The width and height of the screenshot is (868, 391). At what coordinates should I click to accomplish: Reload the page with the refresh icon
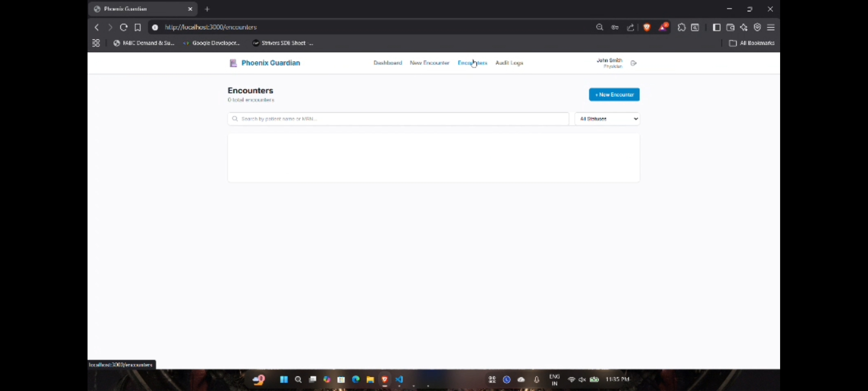point(124,27)
